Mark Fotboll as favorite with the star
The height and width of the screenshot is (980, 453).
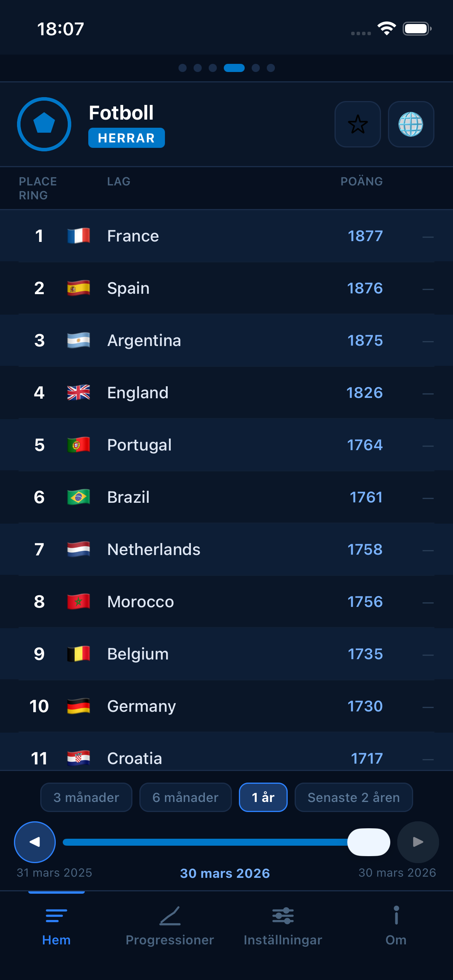coord(357,124)
